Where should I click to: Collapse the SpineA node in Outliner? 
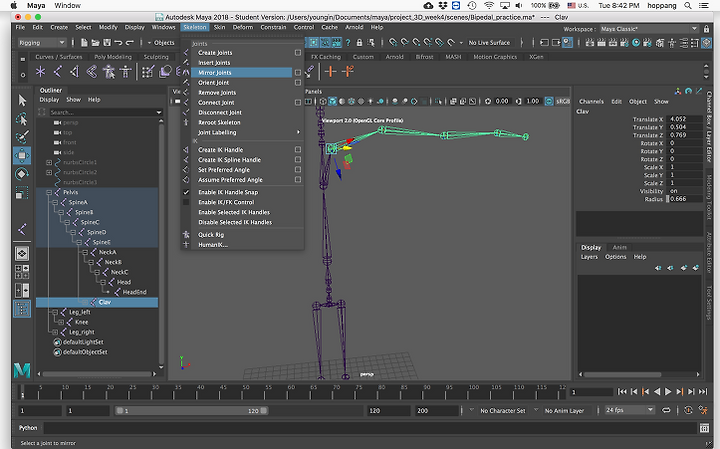pos(55,202)
